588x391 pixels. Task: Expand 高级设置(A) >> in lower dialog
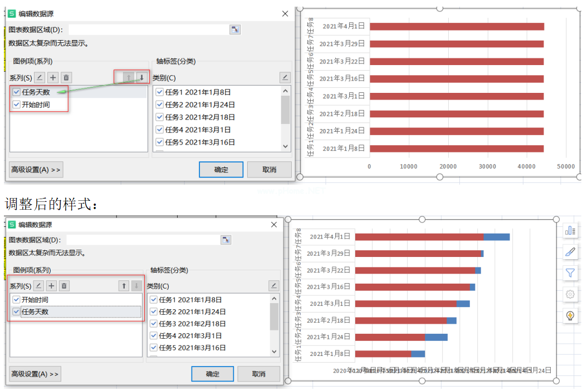[35, 374]
